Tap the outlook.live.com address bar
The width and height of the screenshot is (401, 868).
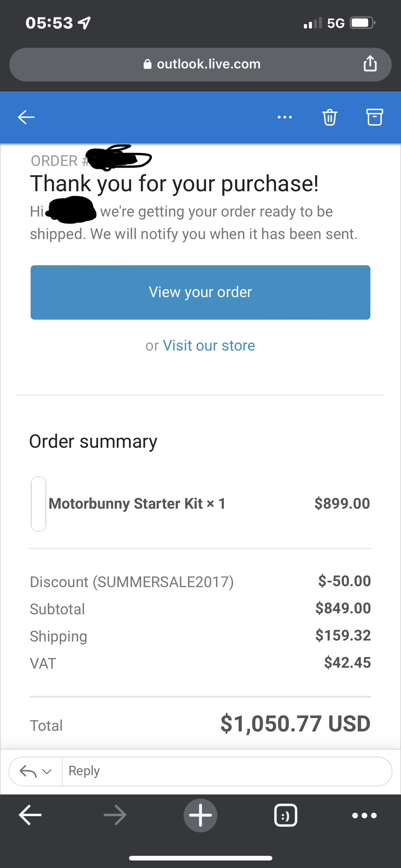click(208, 64)
